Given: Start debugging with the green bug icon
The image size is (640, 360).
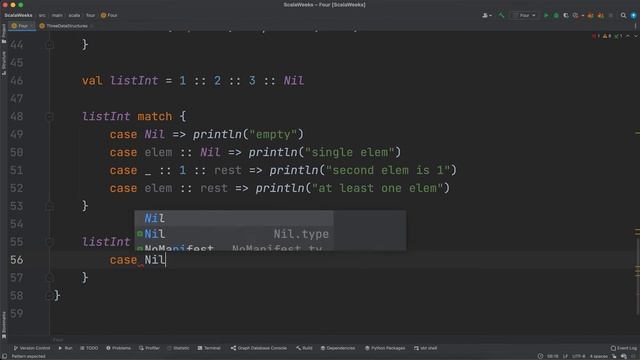Looking at the screenshot, I should (556, 16).
